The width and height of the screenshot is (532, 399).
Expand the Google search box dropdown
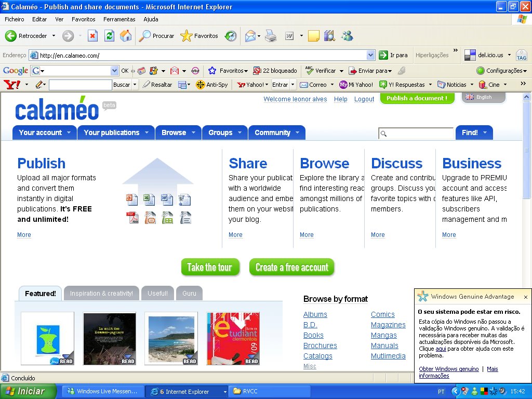114,71
